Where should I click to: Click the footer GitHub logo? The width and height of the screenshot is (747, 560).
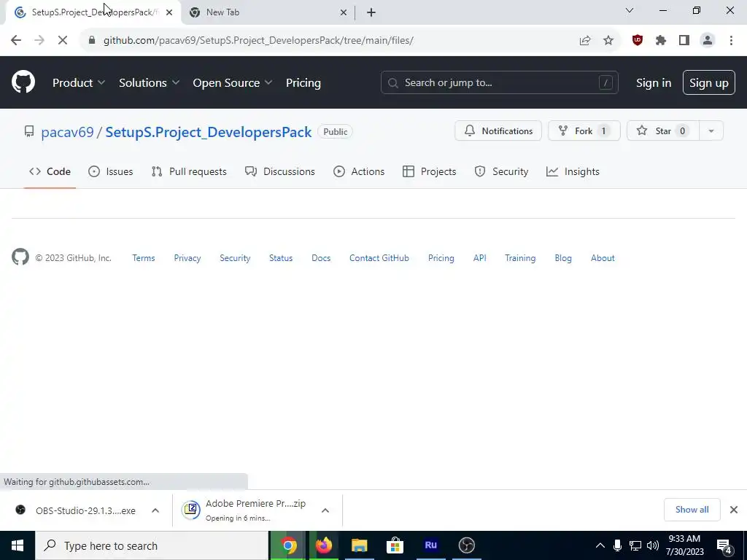20,257
